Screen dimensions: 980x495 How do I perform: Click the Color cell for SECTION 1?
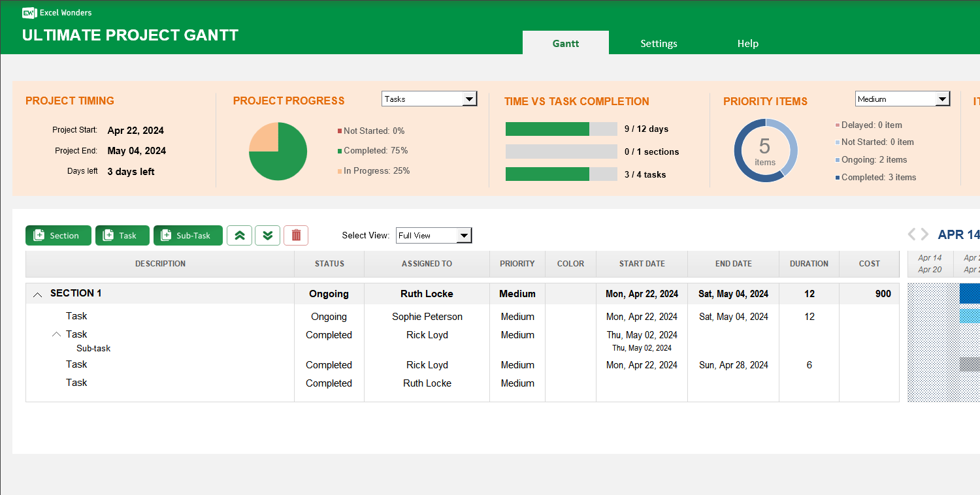[x=570, y=293]
